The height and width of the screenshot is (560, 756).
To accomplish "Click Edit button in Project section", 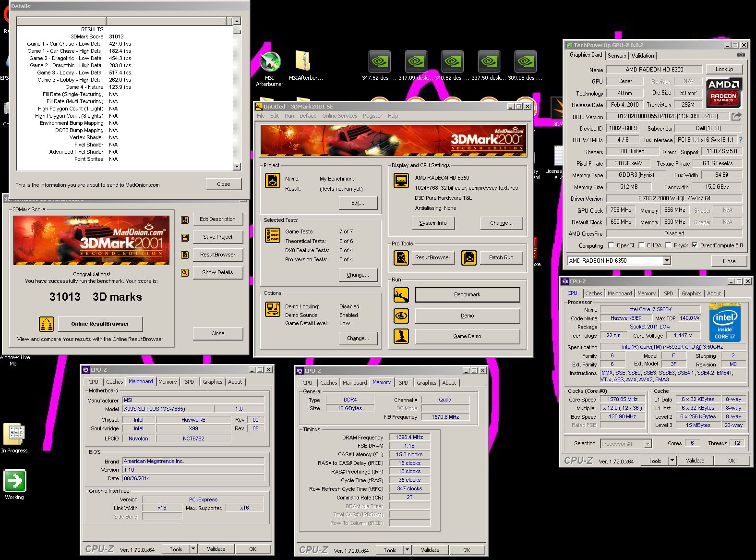I will [358, 203].
